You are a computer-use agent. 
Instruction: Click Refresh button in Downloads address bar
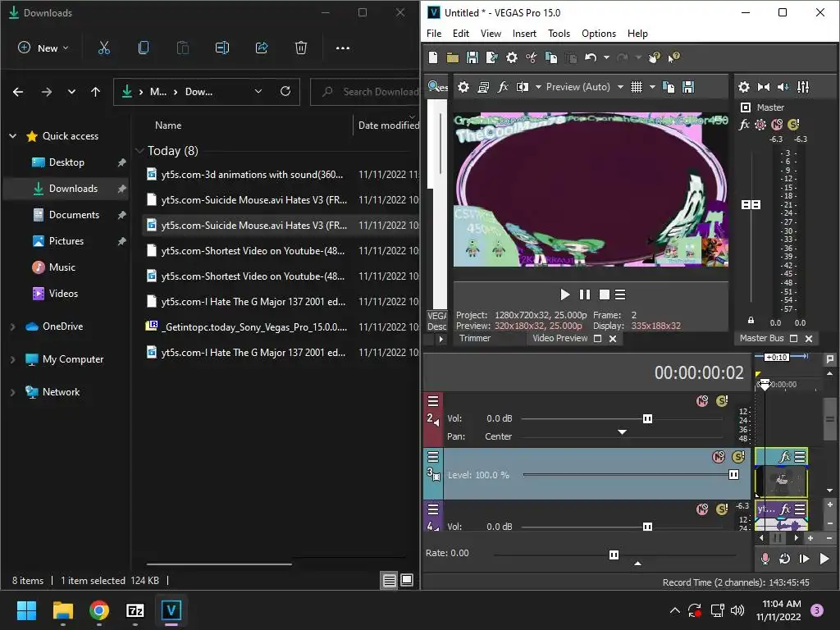point(285,92)
